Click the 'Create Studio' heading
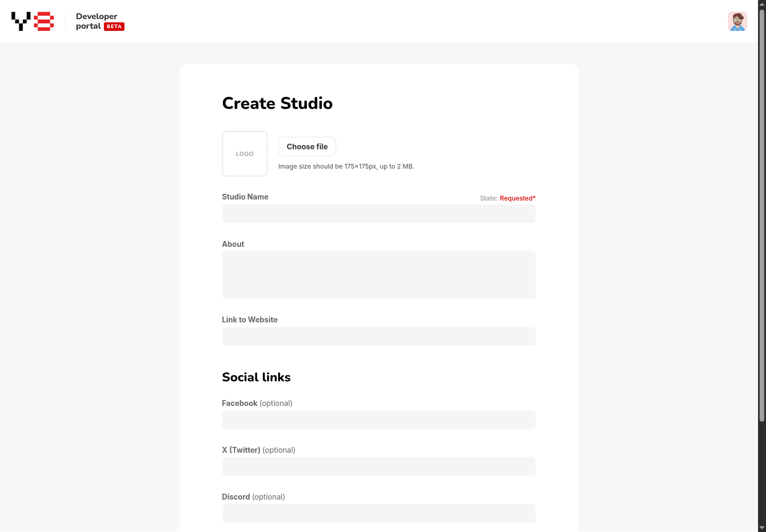The width and height of the screenshot is (766, 532). coord(277,103)
